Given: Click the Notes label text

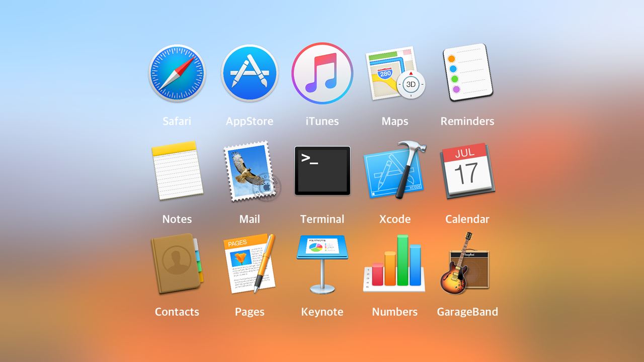Looking at the screenshot, I should coord(177,219).
